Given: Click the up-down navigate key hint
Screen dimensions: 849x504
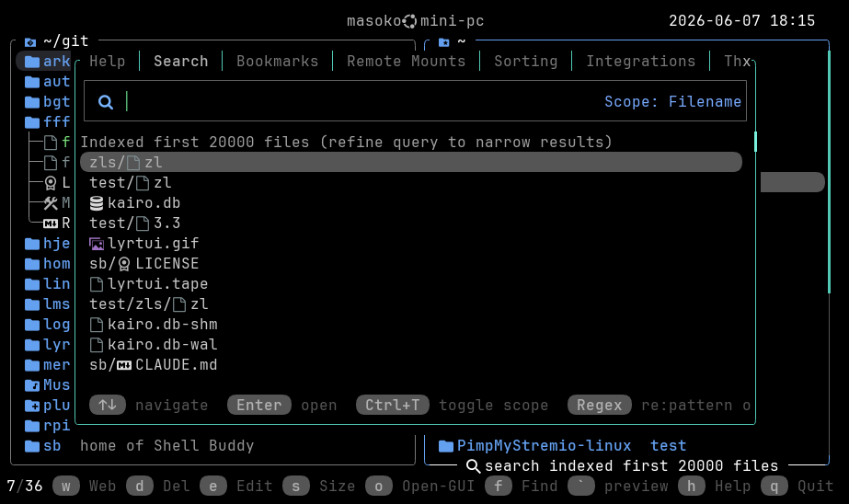Looking at the screenshot, I should (108, 405).
